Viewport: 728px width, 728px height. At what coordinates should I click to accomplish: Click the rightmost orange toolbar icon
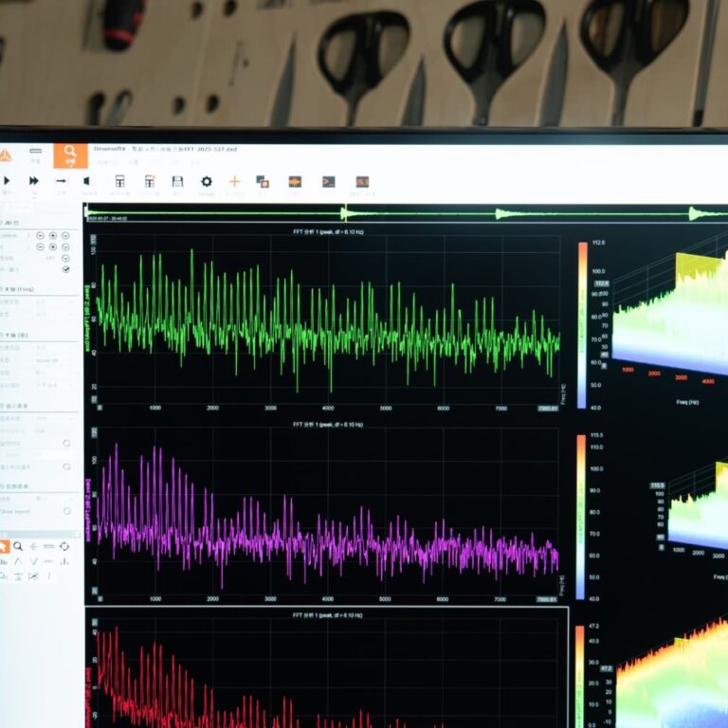coord(362,182)
